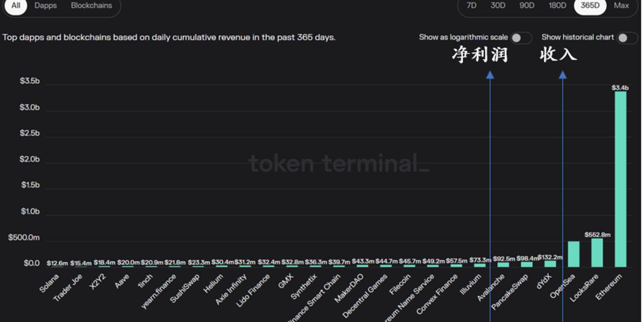This screenshot has width=644, height=322.
Task: Click the Aave axis label
Action: click(x=123, y=281)
